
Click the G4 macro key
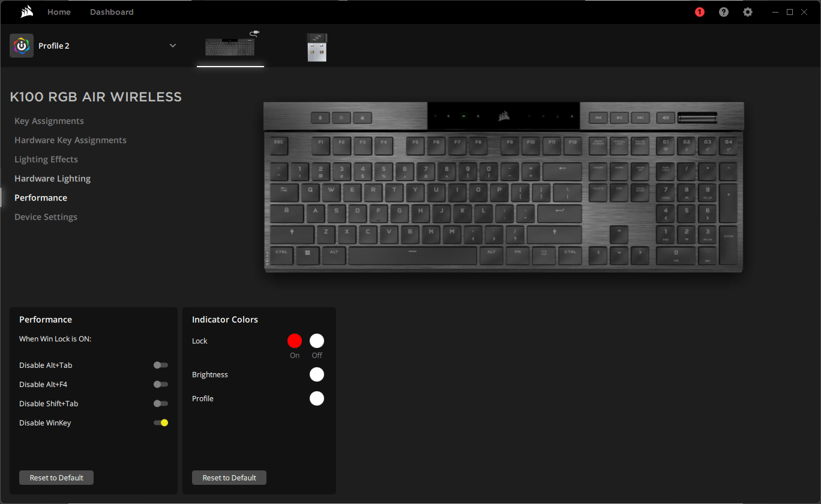pyautogui.click(x=729, y=145)
